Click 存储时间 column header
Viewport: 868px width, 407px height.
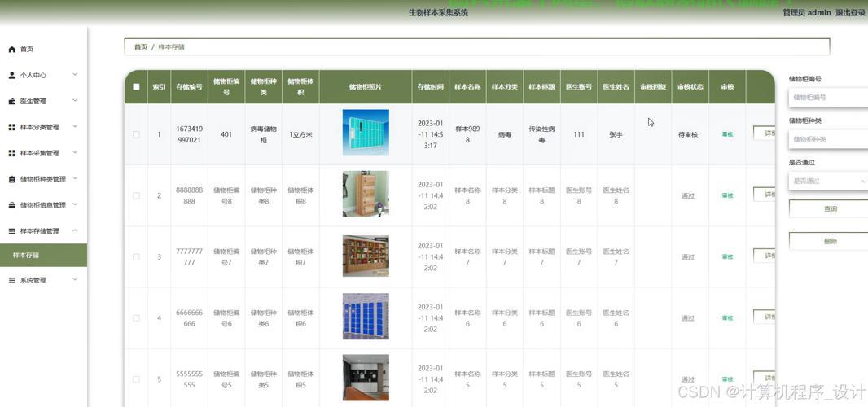pos(430,87)
